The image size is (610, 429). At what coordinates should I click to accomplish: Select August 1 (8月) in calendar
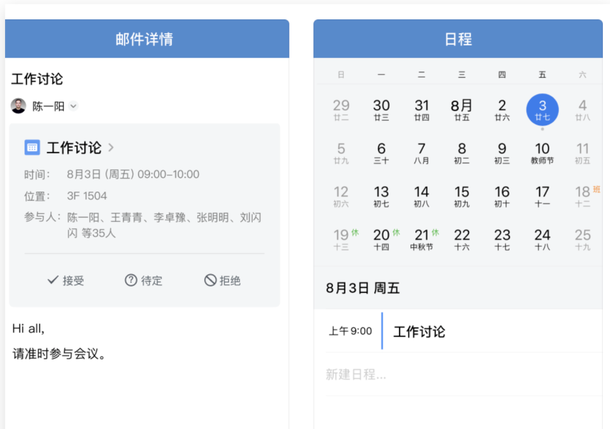click(x=461, y=109)
